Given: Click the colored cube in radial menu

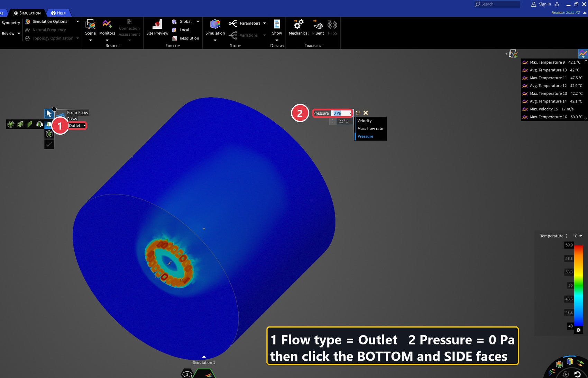Looking at the screenshot, I should coord(570,362).
